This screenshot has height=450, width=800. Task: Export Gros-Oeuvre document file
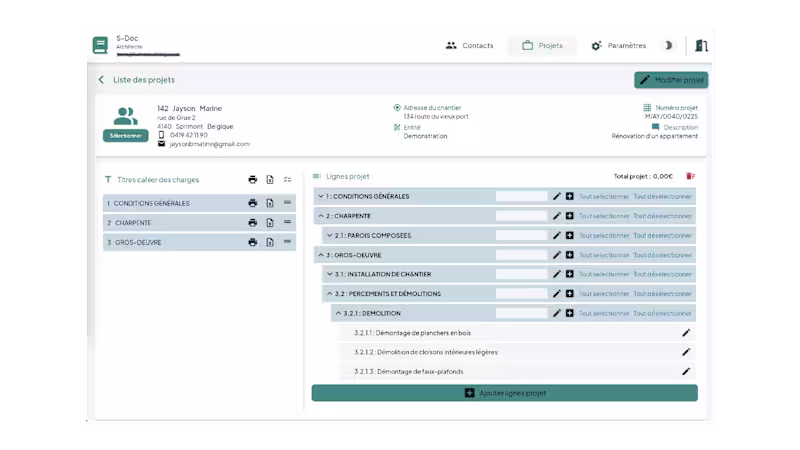point(270,242)
